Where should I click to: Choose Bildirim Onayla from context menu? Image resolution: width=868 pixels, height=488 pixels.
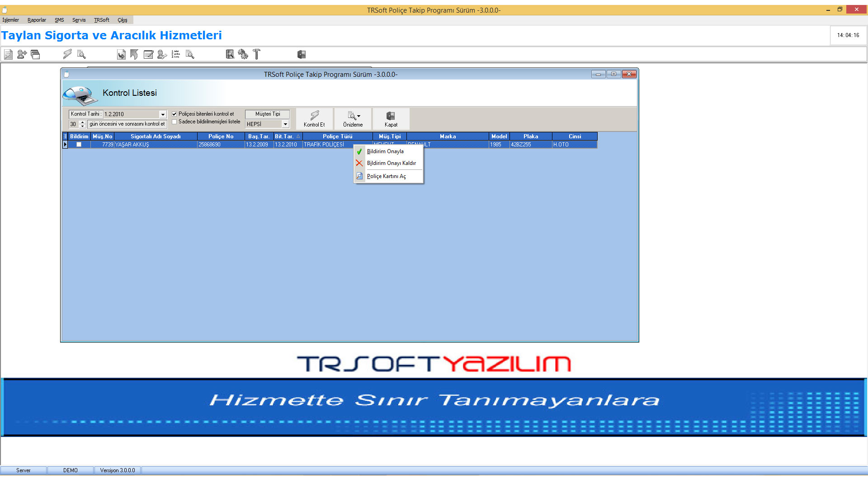[388, 151]
